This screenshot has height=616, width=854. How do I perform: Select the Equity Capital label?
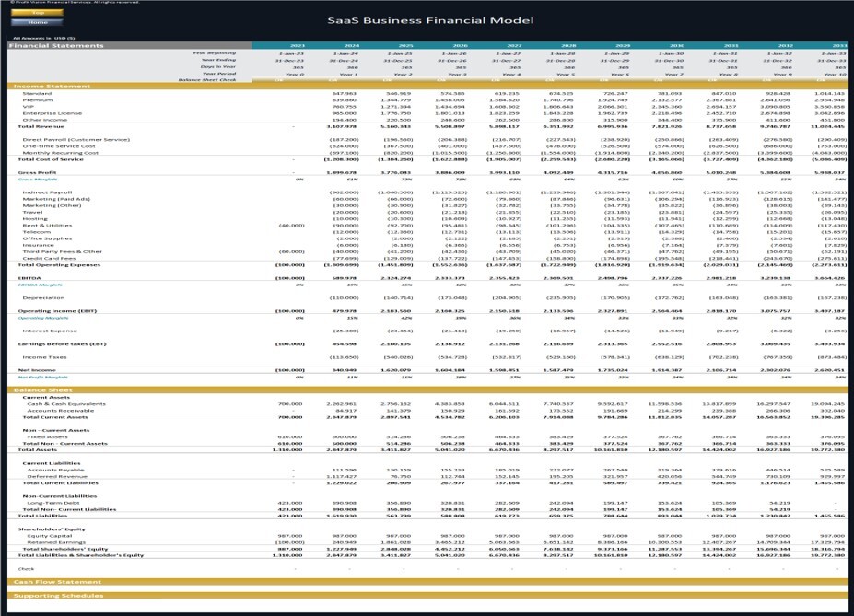50,536
